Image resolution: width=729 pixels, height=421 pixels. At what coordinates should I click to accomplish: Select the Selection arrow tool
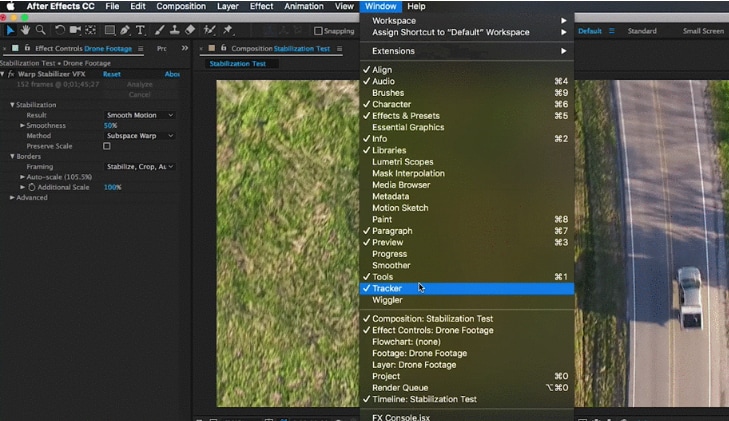10,30
